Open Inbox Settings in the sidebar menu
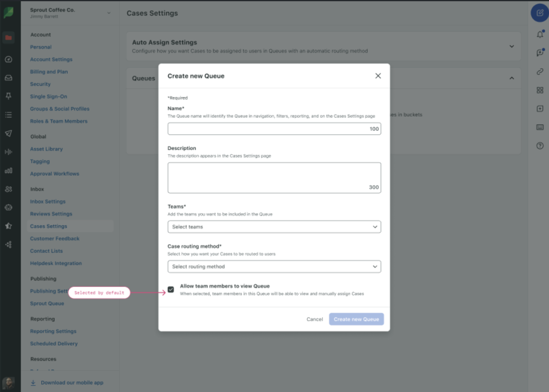 48,201
